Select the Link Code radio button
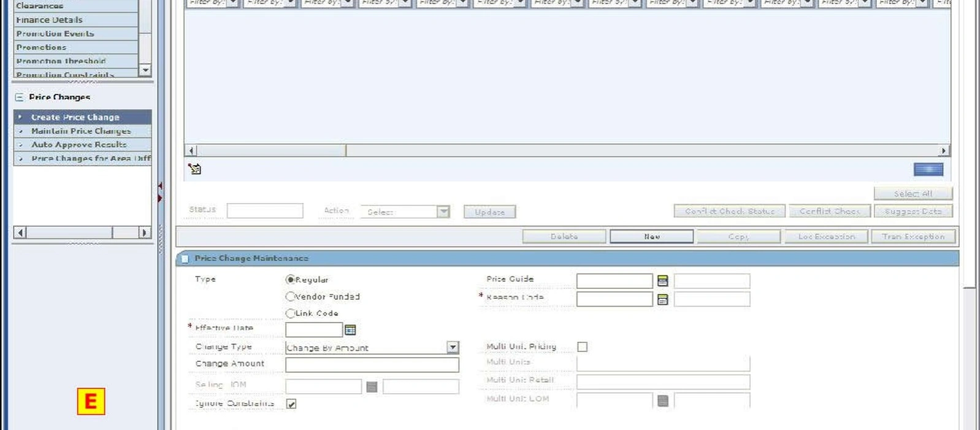 coord(291,313)
